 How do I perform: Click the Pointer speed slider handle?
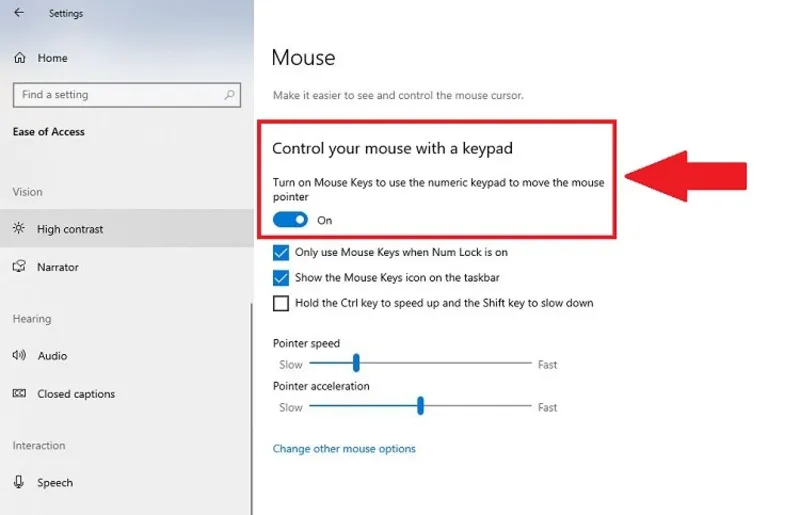click(x=356, y=364)
